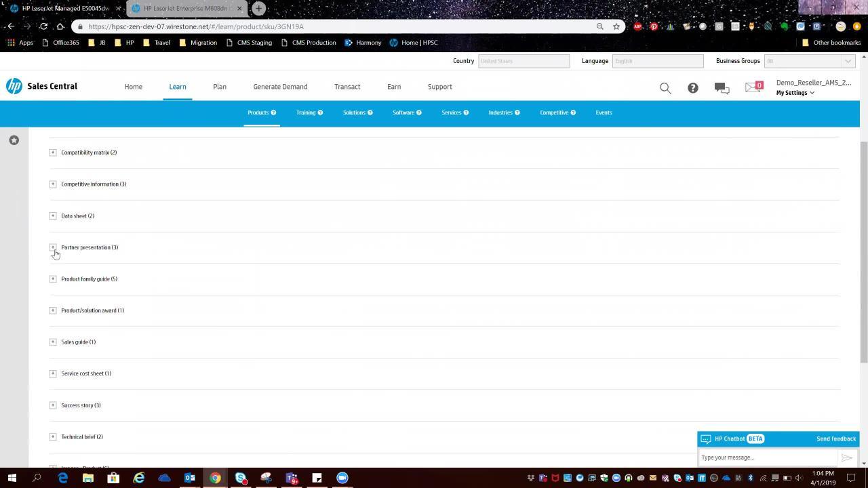Expand the Compatibility matrix (2) section

click(53, 152)
